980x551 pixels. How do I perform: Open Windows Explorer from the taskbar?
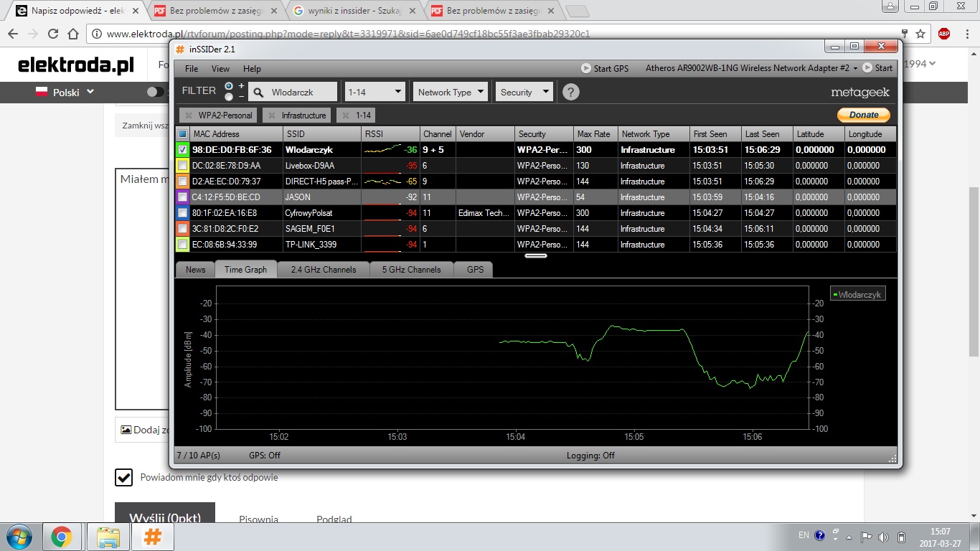(108, 537)
